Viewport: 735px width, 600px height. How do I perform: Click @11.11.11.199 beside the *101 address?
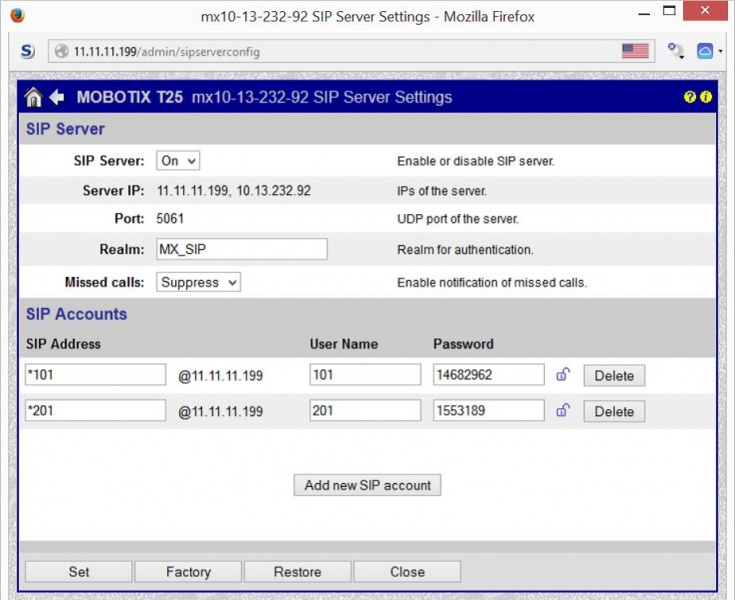(x=220, y=375)
